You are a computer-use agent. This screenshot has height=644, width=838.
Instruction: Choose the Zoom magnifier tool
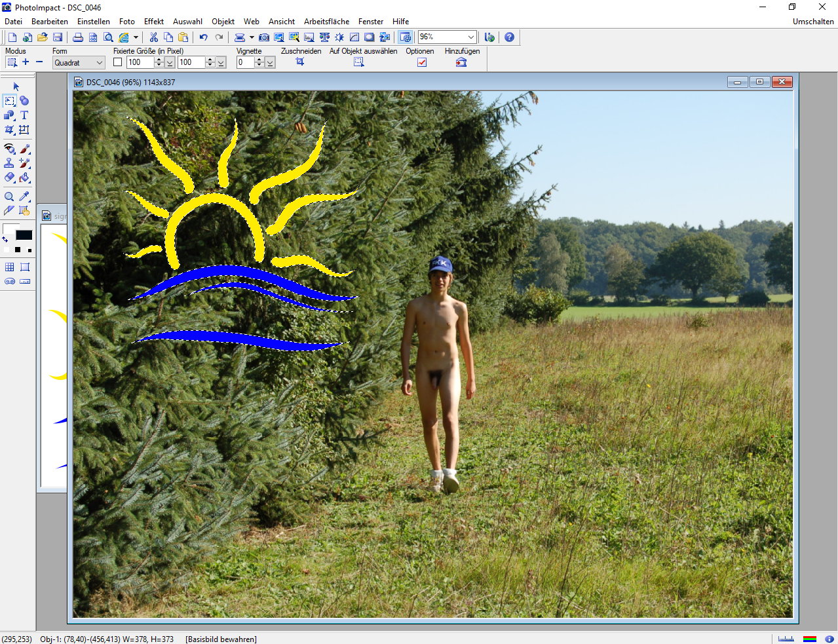click(x=9, y=197)
